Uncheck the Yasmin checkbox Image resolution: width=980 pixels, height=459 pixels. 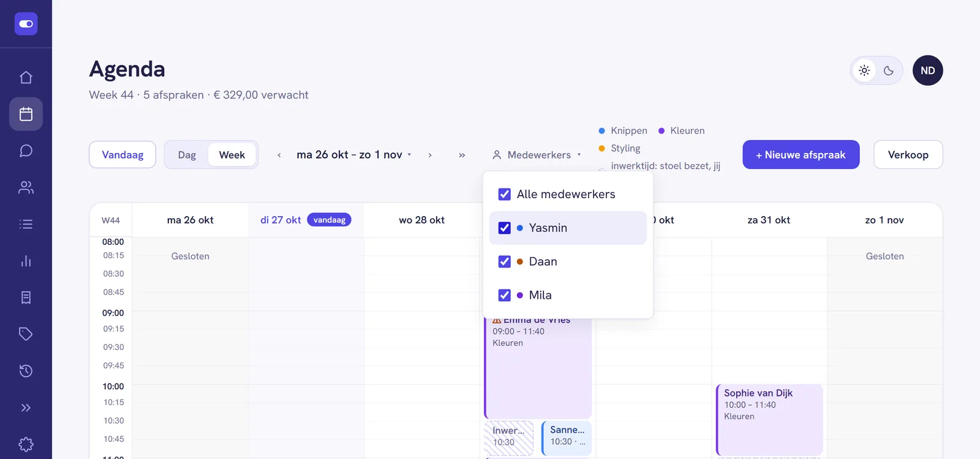pyautogui.click(x=505, y=228)
